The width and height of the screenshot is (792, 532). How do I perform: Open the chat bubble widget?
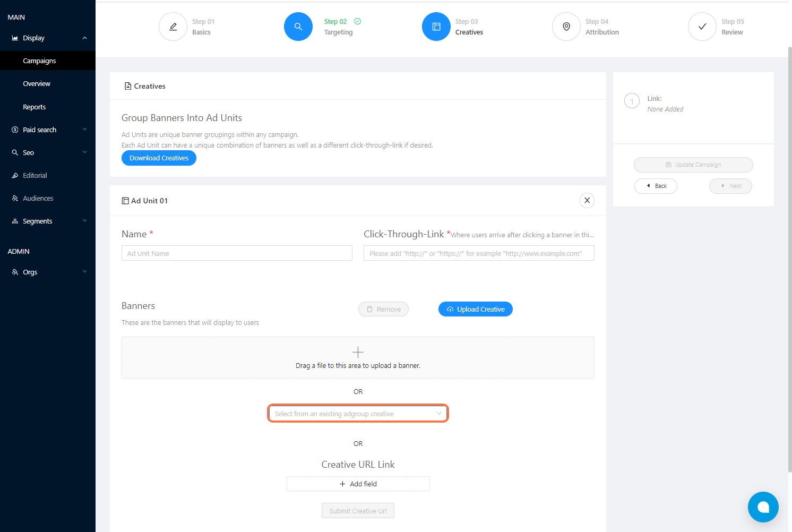tap(763, 507)
